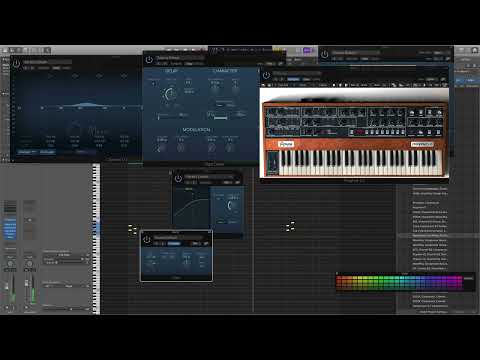The width and height of the screenshot is (480, 360).
Task: Click the pan knob on the second mixer channel strip
Action: (x=29, y=264)
